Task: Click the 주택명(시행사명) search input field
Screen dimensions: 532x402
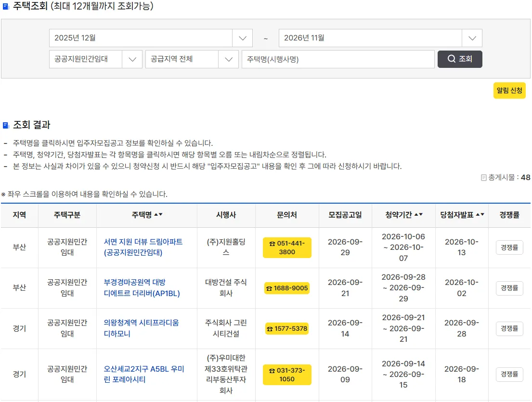Action: point(338,59)
